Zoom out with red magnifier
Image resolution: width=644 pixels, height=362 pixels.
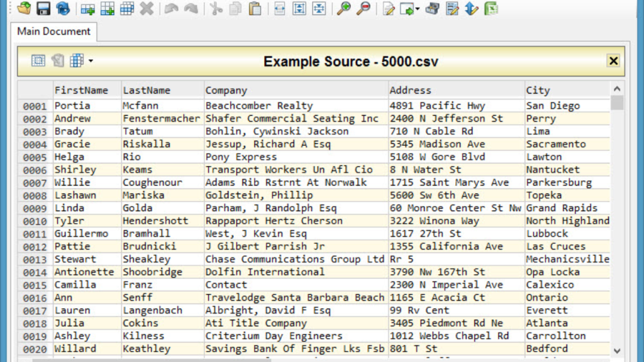click(364, 9)
